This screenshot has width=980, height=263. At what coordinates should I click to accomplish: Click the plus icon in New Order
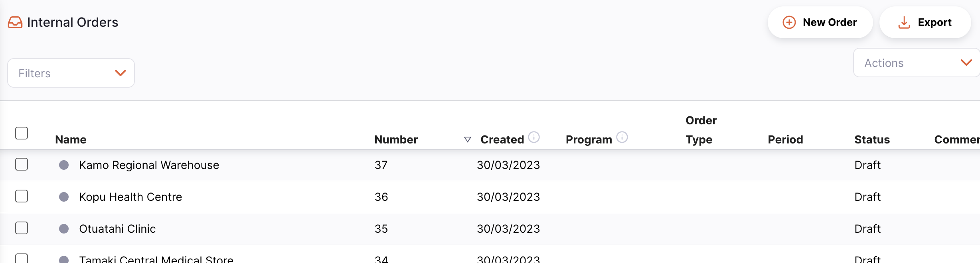[x=789, y=22]
